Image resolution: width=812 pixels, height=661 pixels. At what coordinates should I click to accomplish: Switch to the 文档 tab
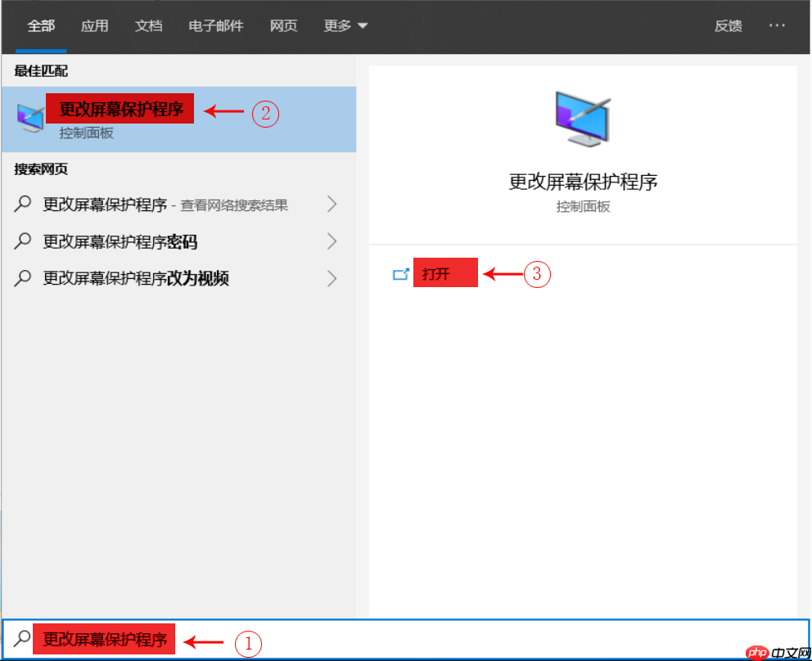coord(148,25)
